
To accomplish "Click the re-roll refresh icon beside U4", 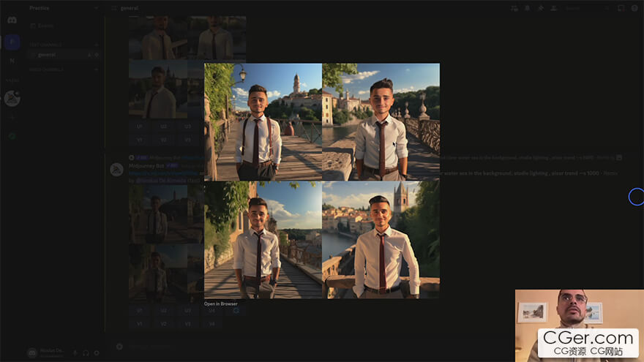I will pyautogui.click(x=236, y=311).
